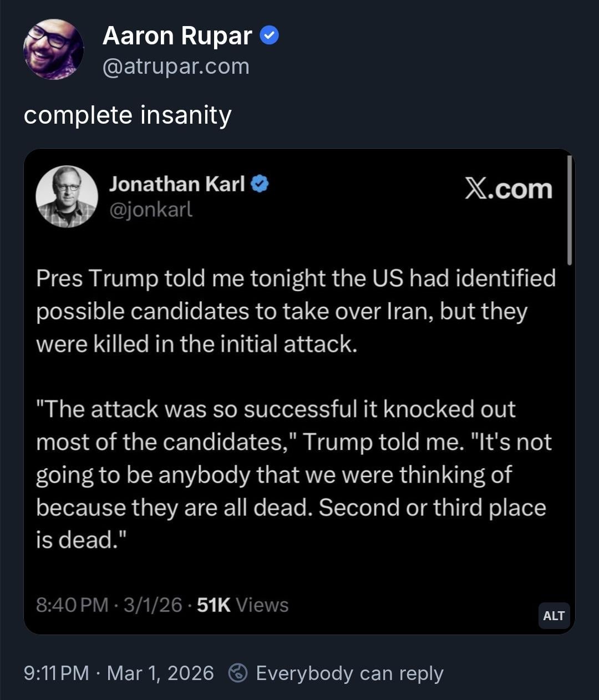
Task: Click the globe reply-settings icon
Action: coord(238,673)
